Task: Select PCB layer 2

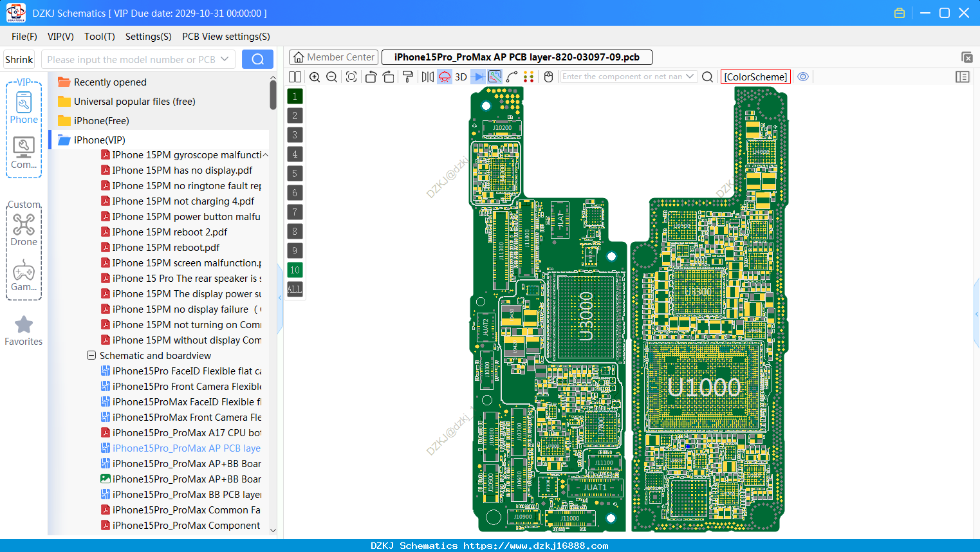Action: (x=295, y=116)
